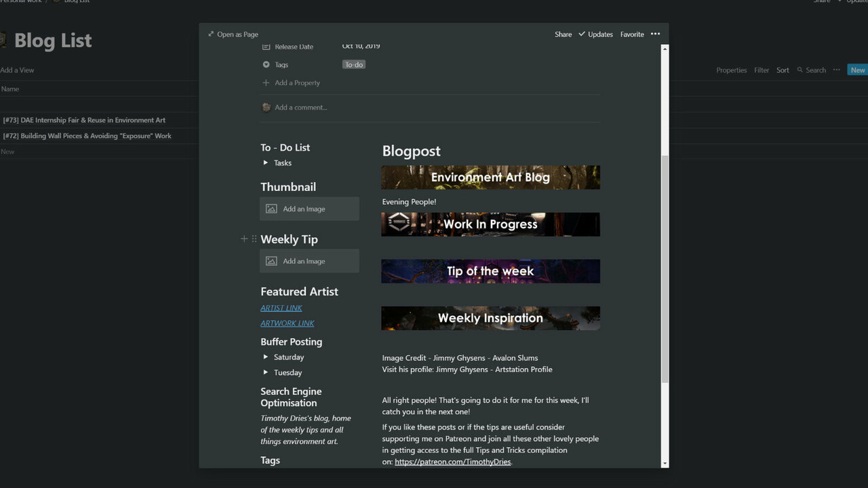Click the Evening People! text line
Image resolution: width=868 pixels, height=488 pixels.
point(409,202)
